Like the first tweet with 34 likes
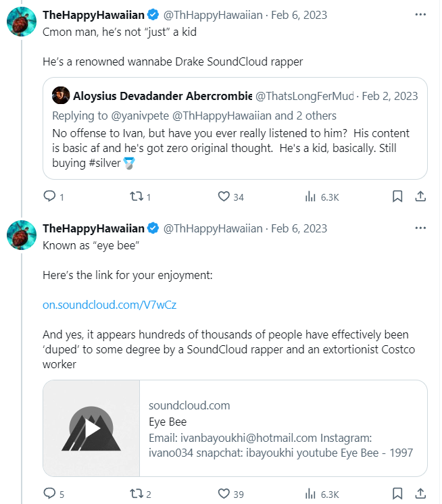The width and height of the screenshot is (442, 504). pyautogui.click(x=224, y=197)
